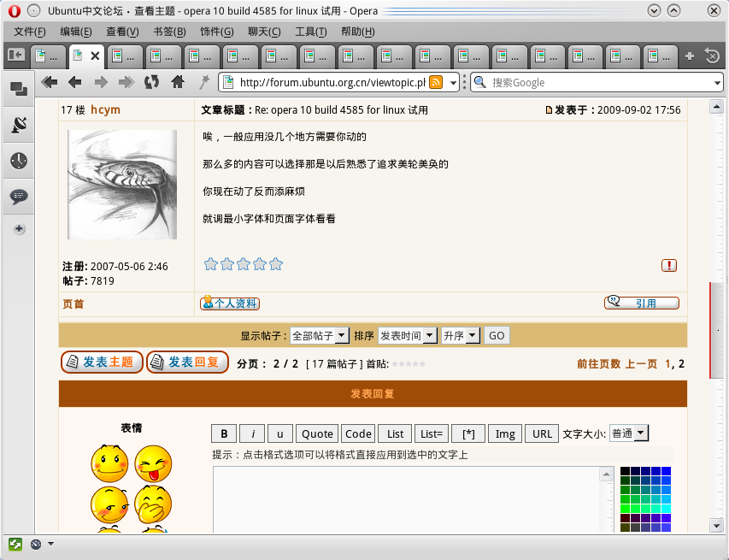Open the hcym username link

point(105,109)
